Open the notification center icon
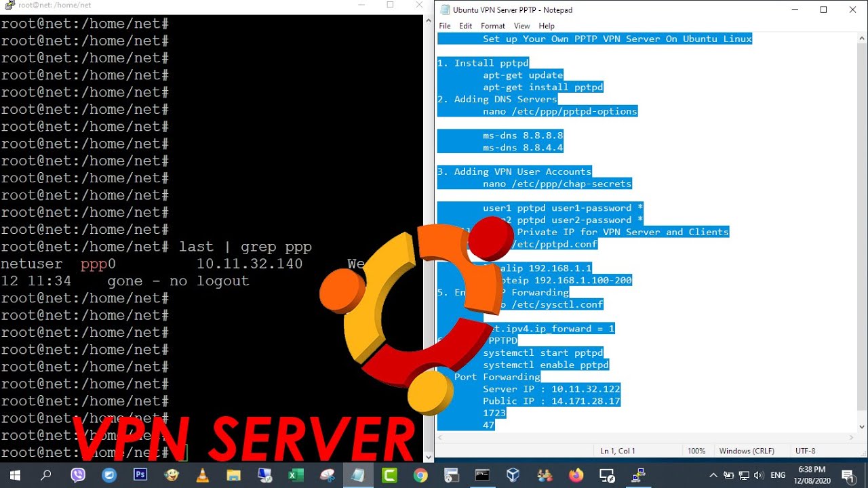Viewport: 868px width, 488px height. click(847, 475)
